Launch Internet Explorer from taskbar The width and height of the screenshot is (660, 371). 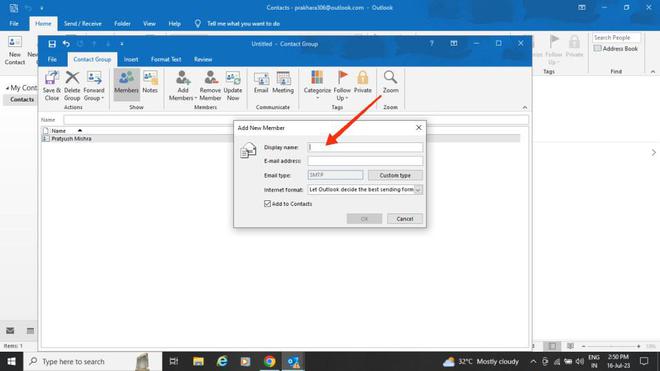pyautogui.click(x=222, y=361)
